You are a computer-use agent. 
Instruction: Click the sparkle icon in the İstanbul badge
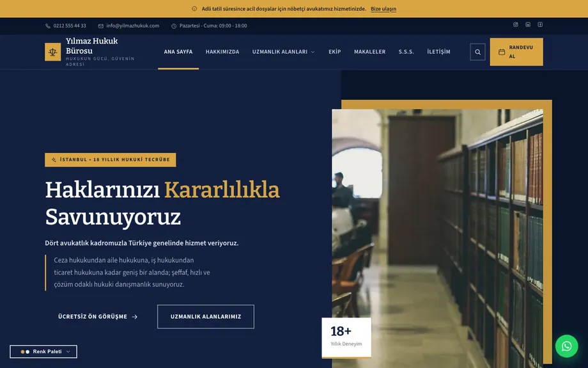click(x=54, y=159)
